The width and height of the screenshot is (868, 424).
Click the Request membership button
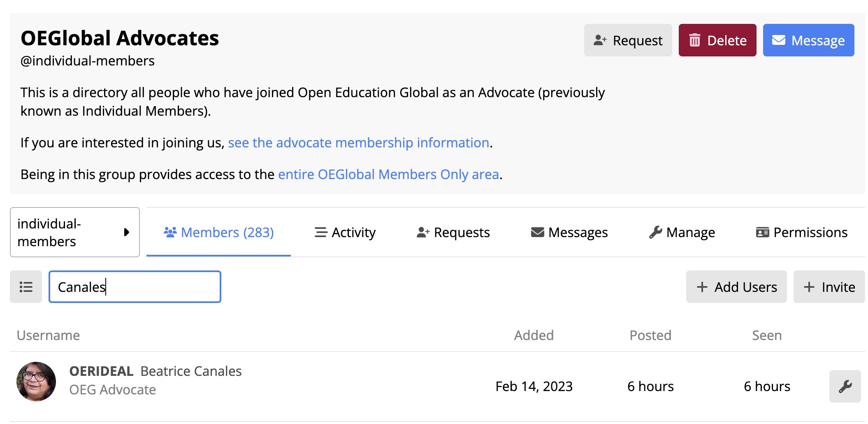point(628,40)
